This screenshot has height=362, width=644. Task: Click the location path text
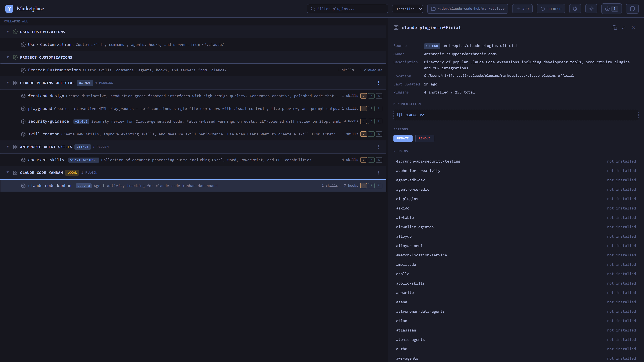499,76
